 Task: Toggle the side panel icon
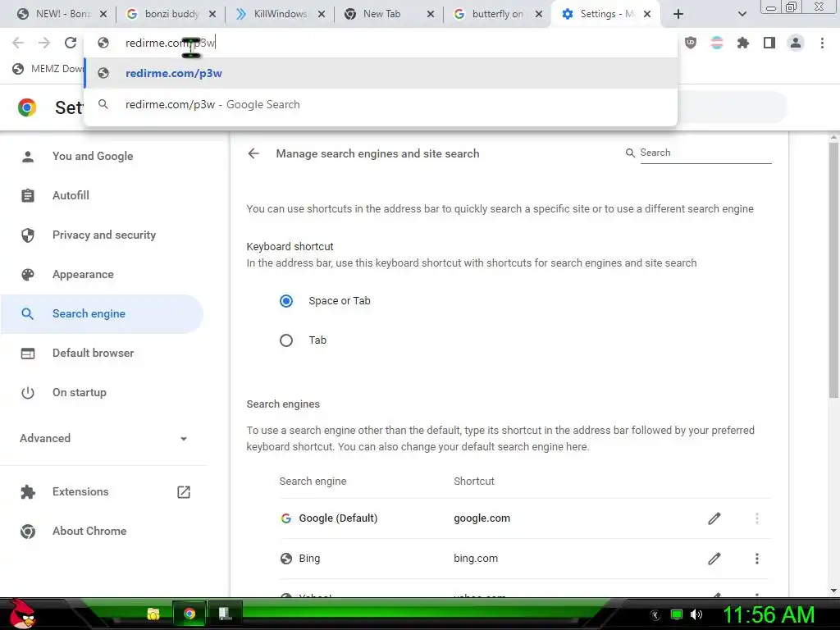(x=769, y=43)
